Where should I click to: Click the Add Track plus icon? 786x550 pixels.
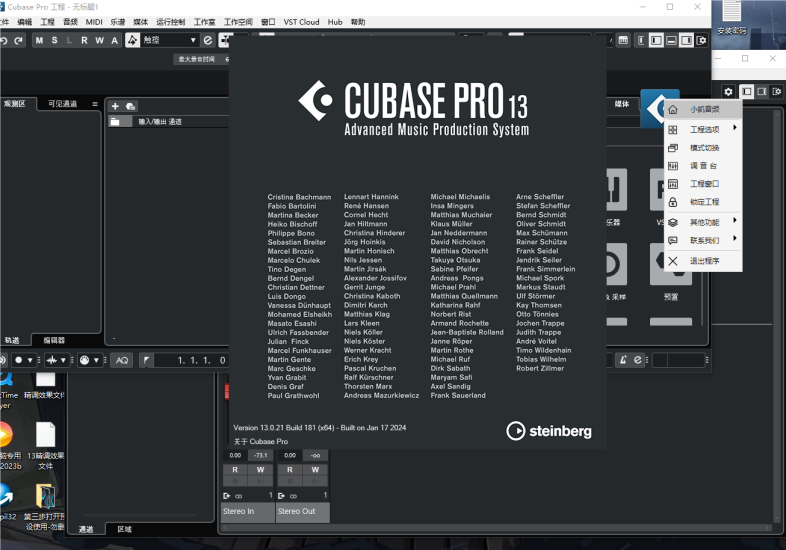pos(115,106)
